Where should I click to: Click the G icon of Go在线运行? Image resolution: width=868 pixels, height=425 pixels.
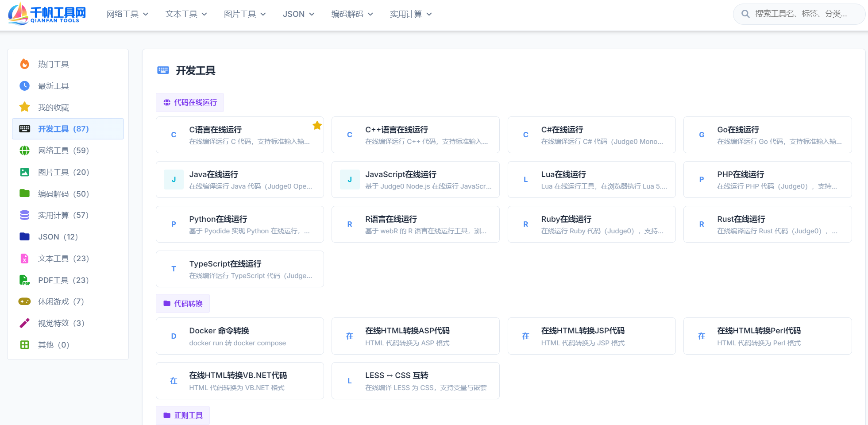click(702, 135)
